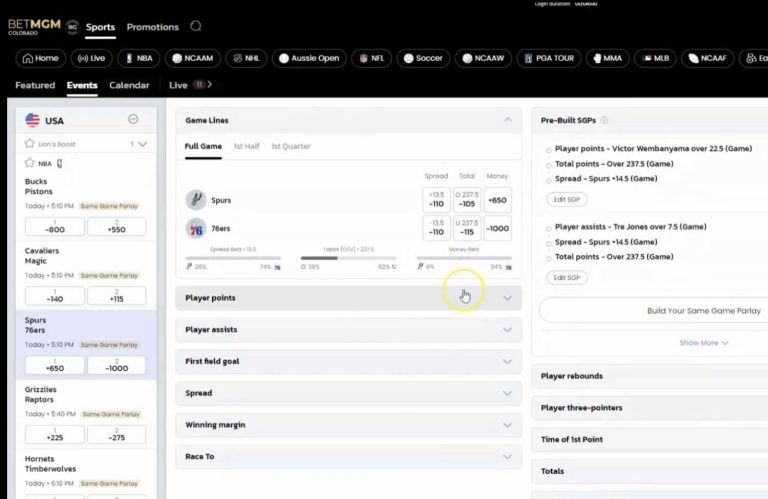
Task: Expand Show More pre-built parlays
Action: [703, 343]
